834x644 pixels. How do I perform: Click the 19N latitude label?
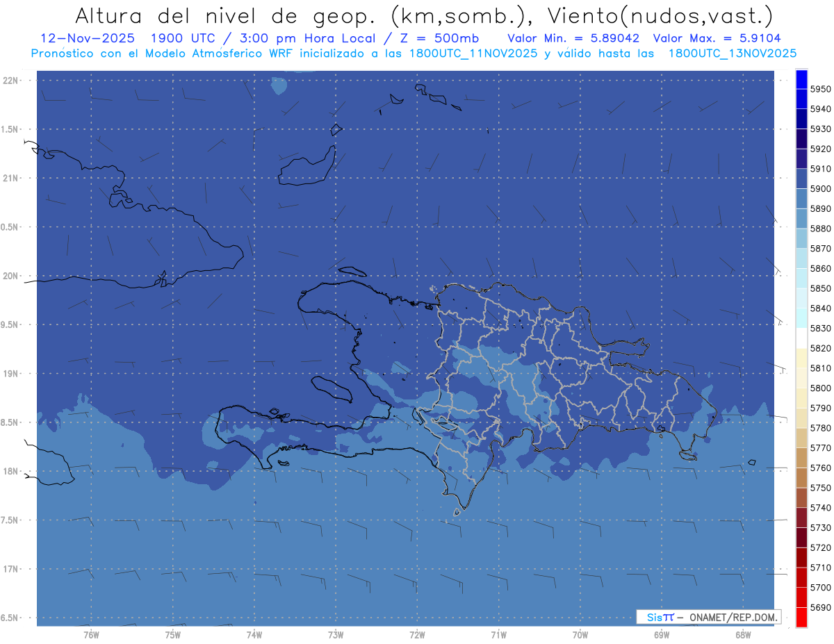(10, 374)
